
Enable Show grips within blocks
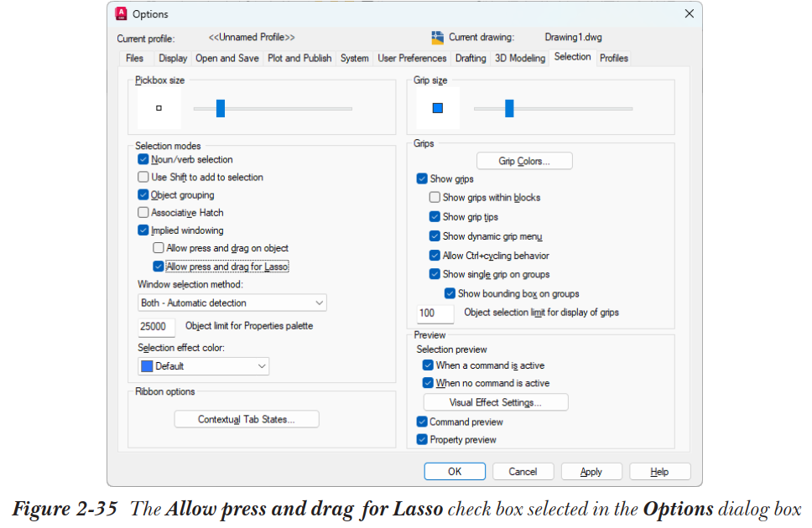click(x=435, y=197)
